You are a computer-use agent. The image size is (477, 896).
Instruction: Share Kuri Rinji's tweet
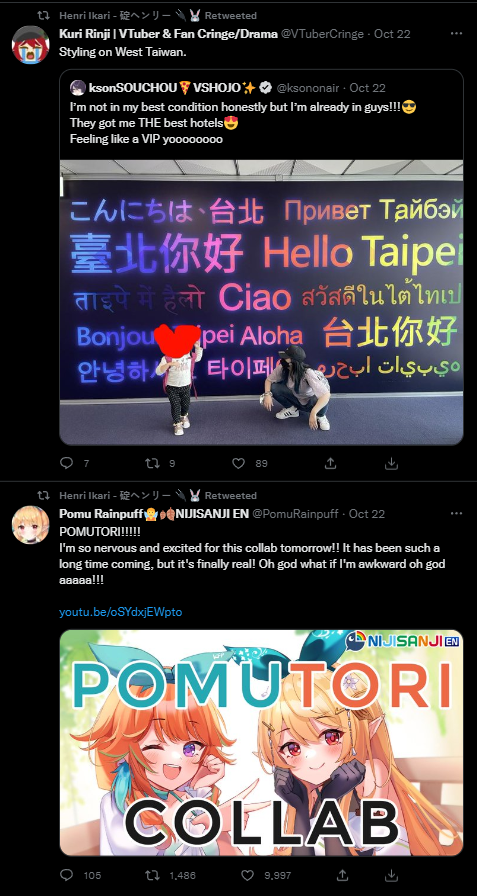coord(330,463)
